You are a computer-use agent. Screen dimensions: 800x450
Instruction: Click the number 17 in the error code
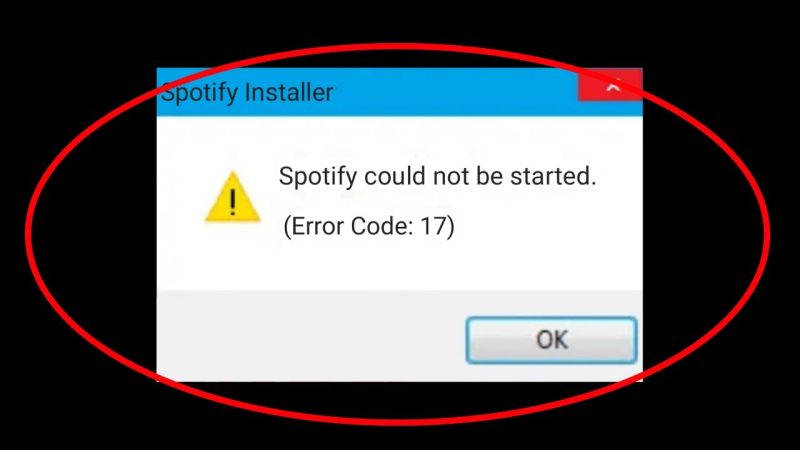[434, 226]
